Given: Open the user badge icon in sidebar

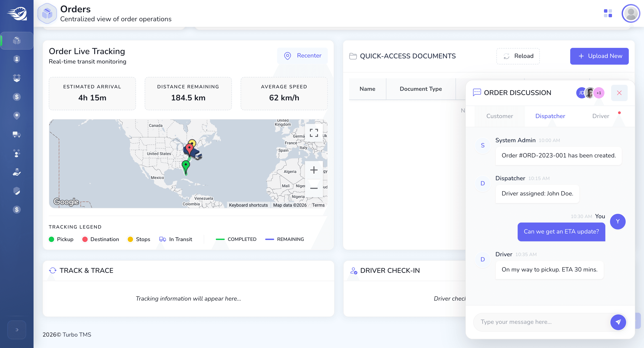Looking at the screenshot, I should click(17, 59).
